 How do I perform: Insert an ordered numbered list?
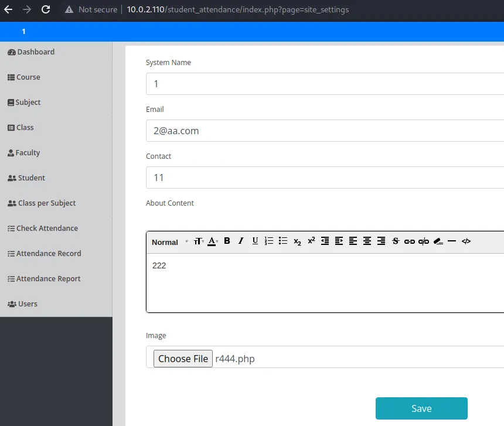click(x=269, y=241)
